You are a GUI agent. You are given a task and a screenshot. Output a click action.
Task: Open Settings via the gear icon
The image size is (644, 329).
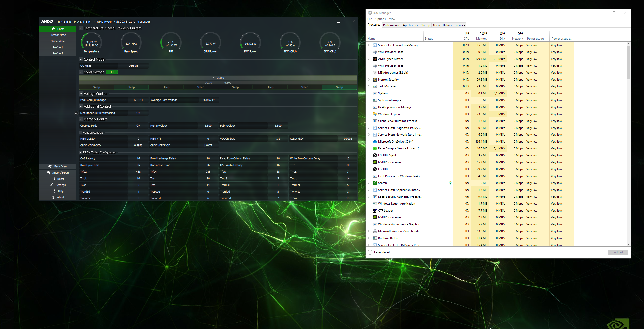pyautogui.click(x=52, y=185)
